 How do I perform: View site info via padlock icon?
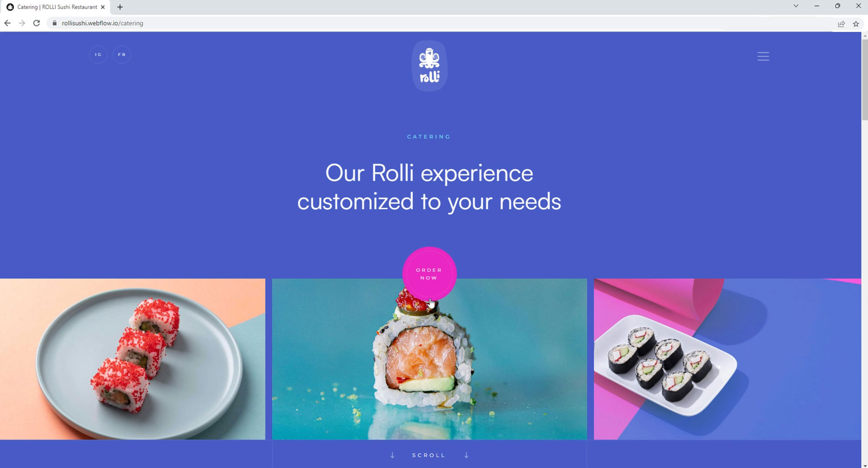click(54, 23)
